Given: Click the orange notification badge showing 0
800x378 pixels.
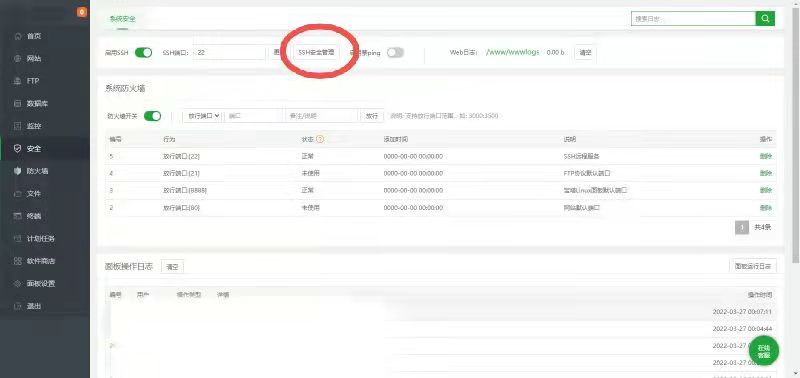Looking at the screenshot, I should (82, 12).
